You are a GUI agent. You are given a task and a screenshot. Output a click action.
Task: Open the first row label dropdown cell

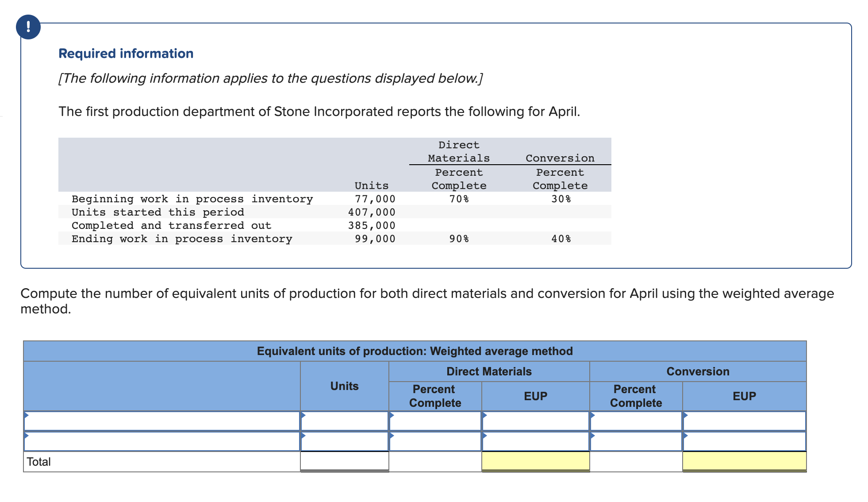[162, 421]
